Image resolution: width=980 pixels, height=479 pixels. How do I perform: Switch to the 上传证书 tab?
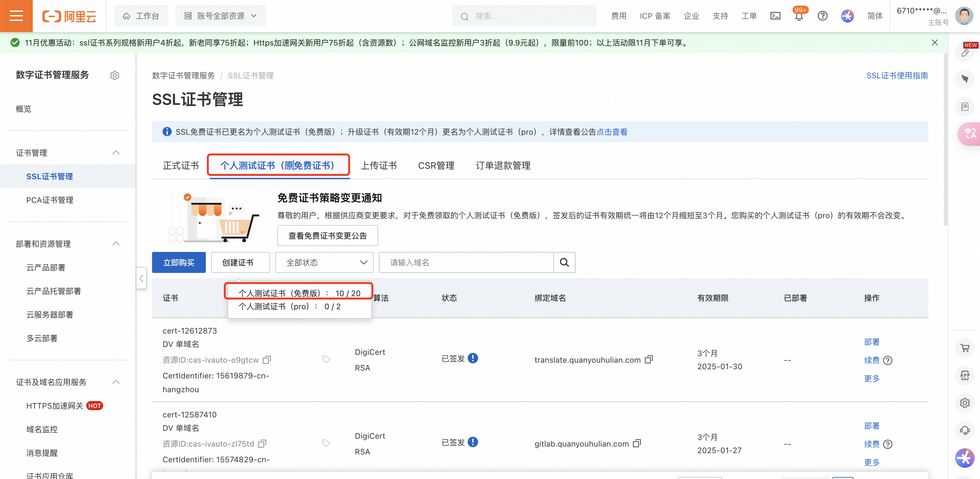coord(379,166)
